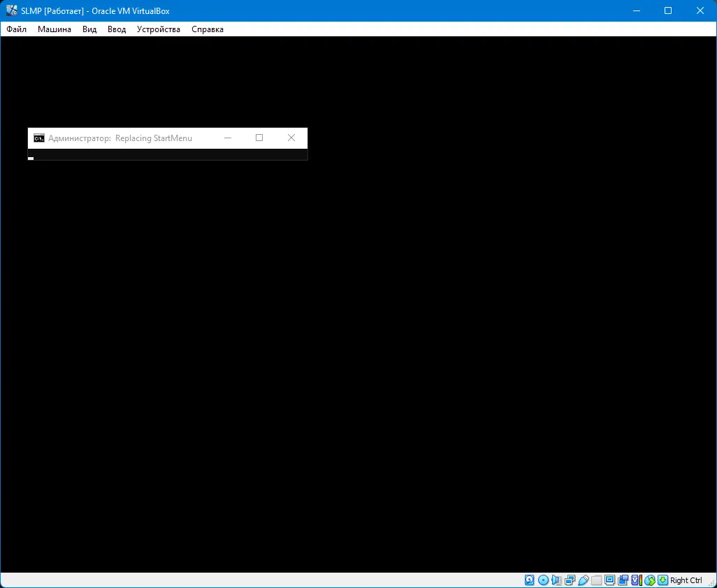Open the Устройства menu
Viewport: 717px width, 588px height.
click(158, 29)
